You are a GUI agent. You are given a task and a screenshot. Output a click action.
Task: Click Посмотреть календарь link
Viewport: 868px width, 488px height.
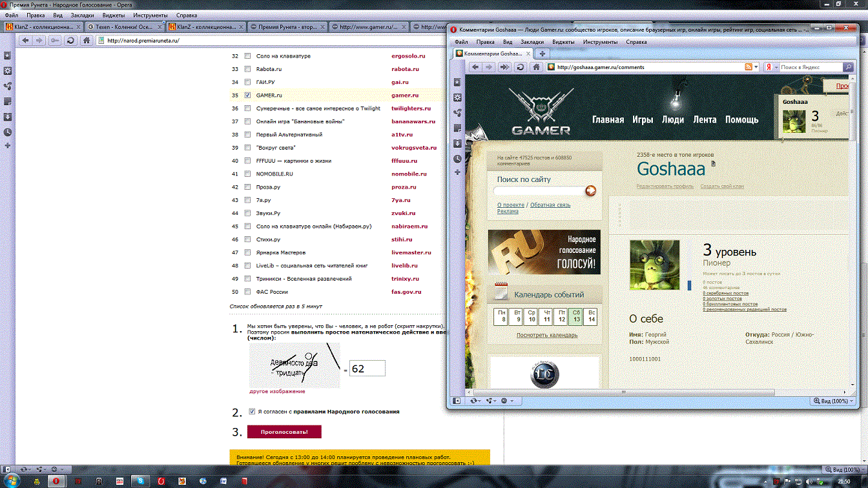click(x=547, y=335)
